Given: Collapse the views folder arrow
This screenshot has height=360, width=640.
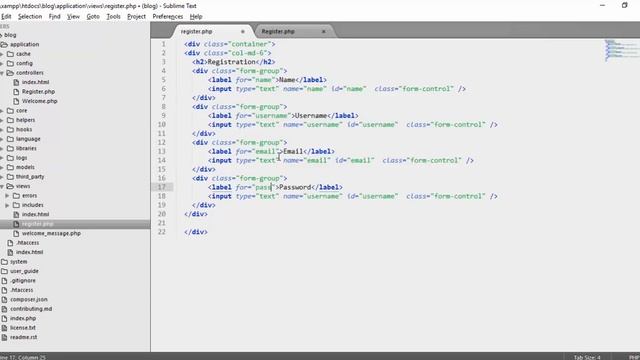Looking at the screenshot, I should tap(2, 186).
